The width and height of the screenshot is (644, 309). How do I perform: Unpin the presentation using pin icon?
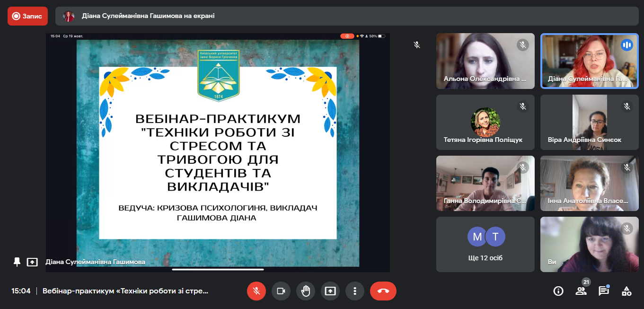click(17, 262)
